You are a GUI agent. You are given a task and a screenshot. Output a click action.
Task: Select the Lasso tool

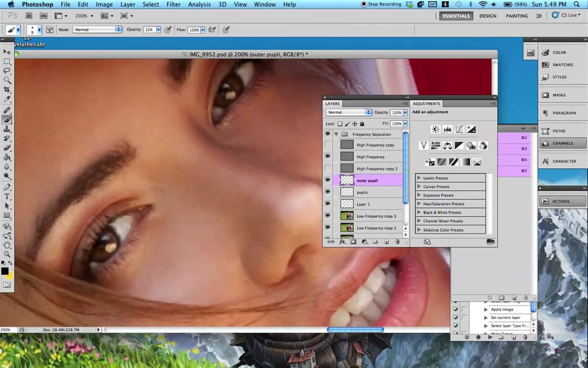pos(7,71)
